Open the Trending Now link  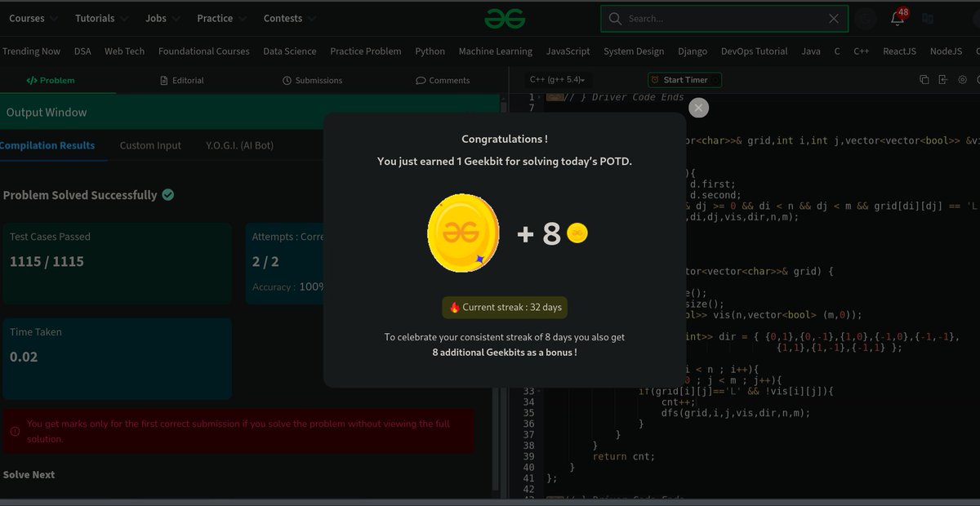pos(31,51)
